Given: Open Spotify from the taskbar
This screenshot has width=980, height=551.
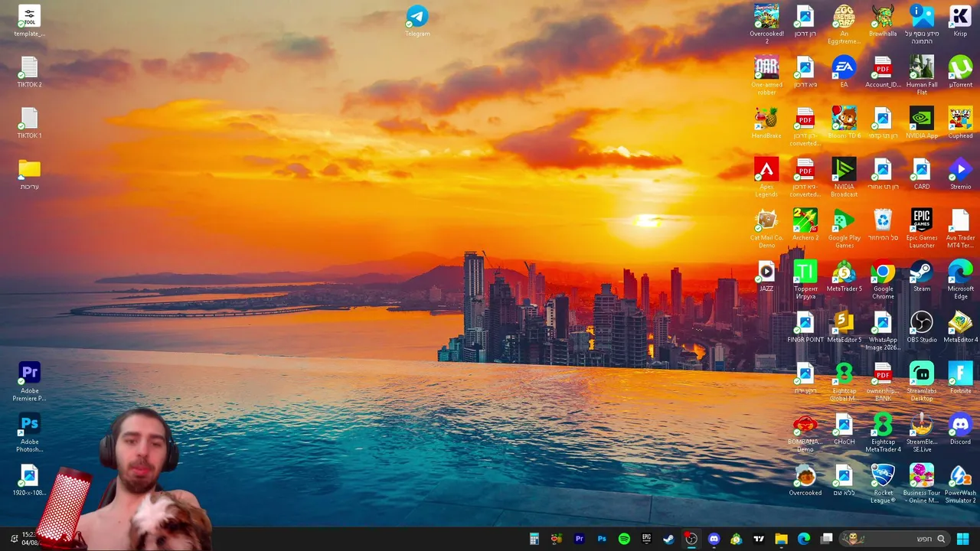Looking at the screenshot, I should [624, 539].
